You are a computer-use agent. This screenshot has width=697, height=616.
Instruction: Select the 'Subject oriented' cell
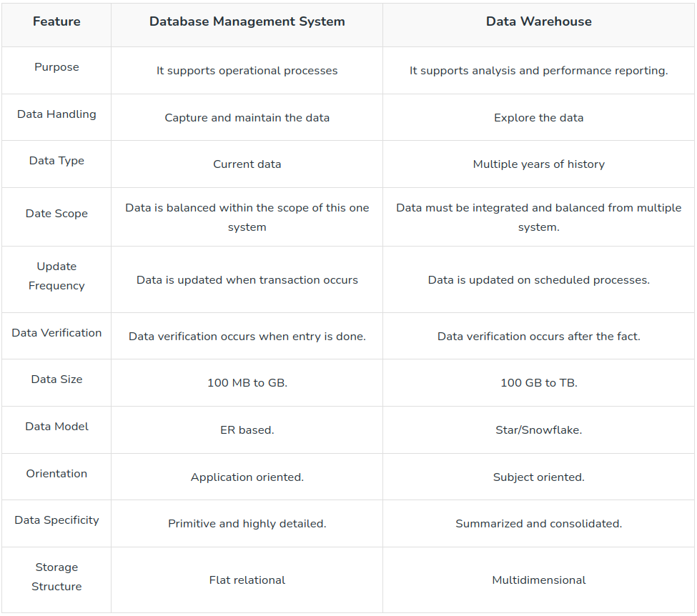tap(538, 477)
